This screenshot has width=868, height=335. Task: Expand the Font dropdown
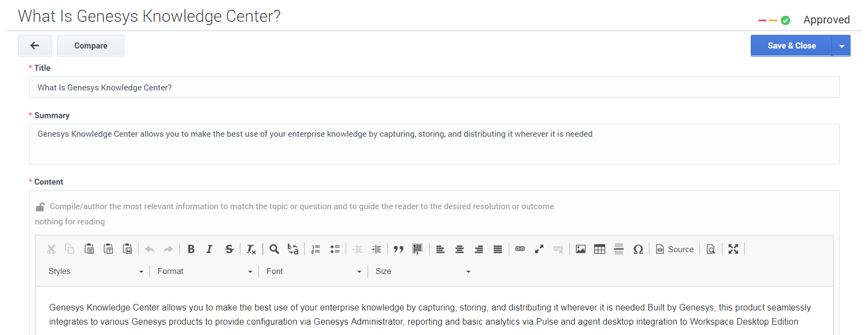click(314, 271)
